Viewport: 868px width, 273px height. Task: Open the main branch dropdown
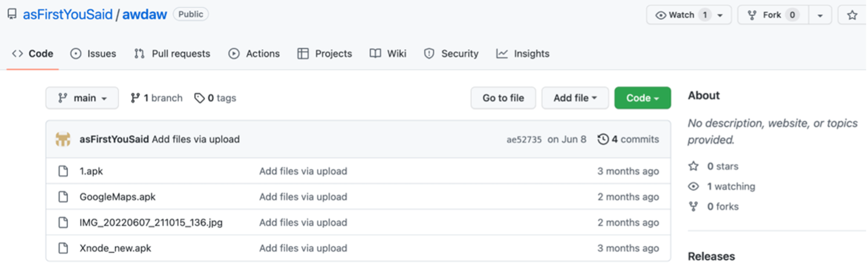click(82, 98)
